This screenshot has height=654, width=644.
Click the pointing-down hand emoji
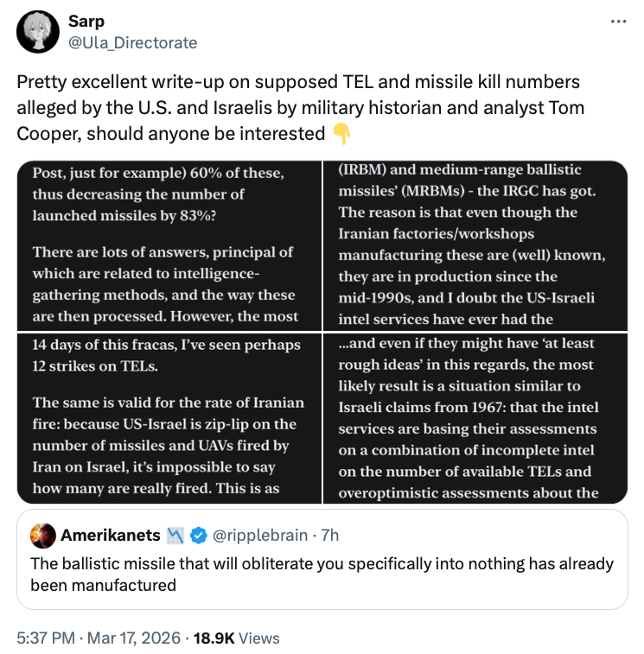point(342,134)
